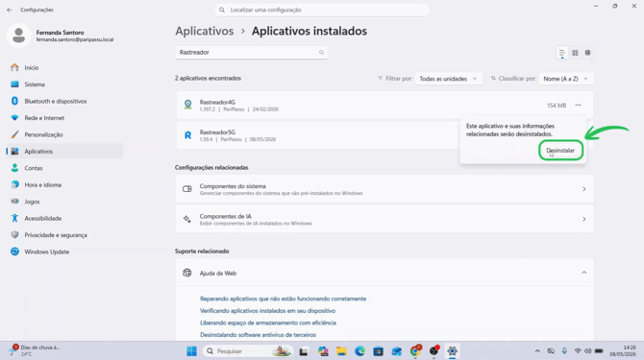Open Jogos settings
Viewport: 644px width, 360px height.
point(65,202)
